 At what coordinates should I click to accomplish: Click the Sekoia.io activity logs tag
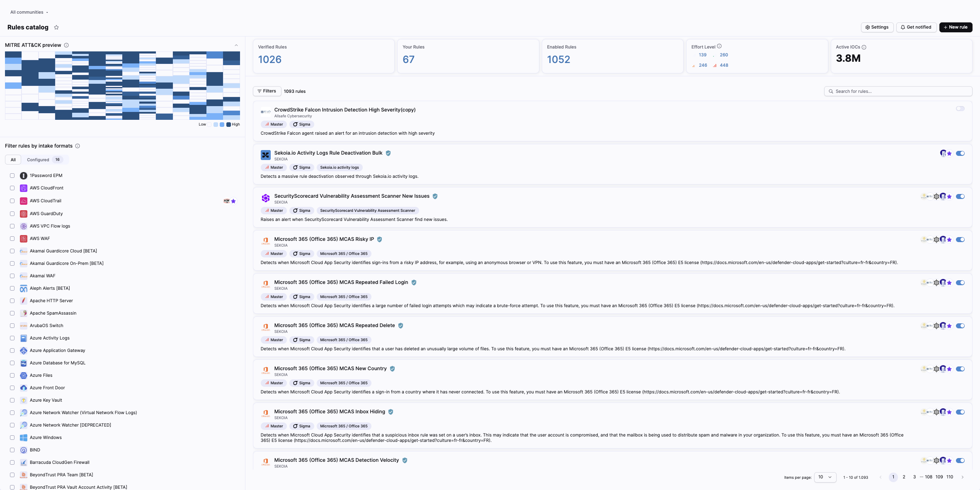[340, 167]
